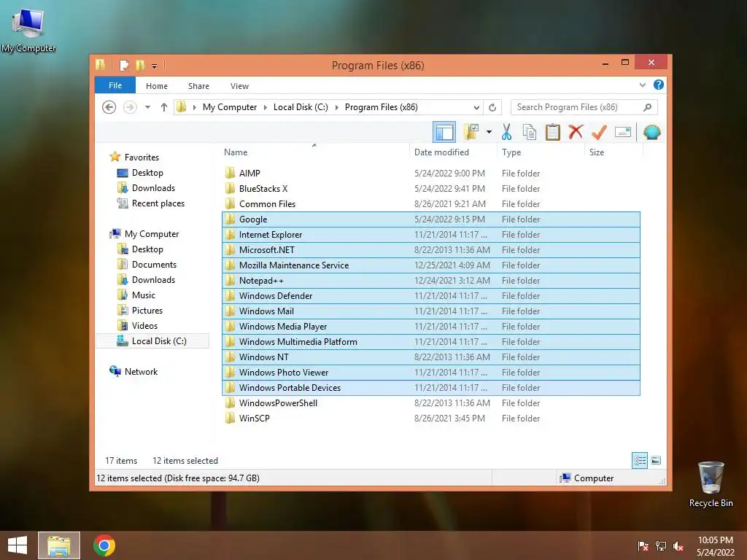The height and width of the screenshot is (560, 747).
Task: Click the new folder quick access icon
Action: tap(139, 65)
